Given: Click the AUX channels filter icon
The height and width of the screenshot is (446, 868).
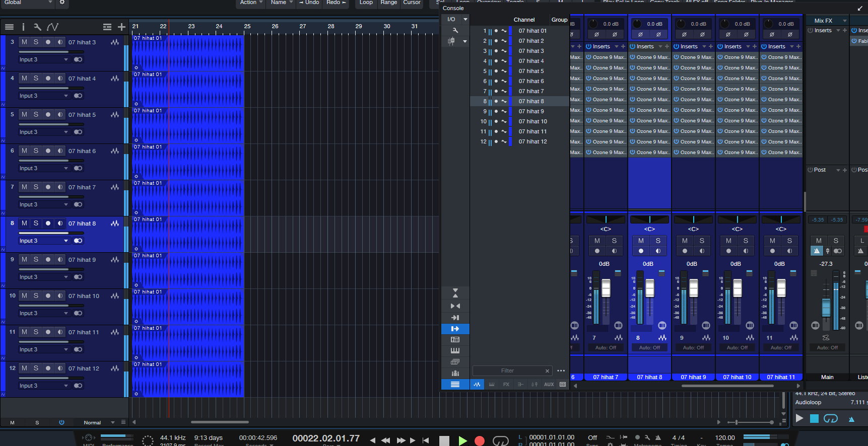Looking at the screenshot, I should coord(549,385).
